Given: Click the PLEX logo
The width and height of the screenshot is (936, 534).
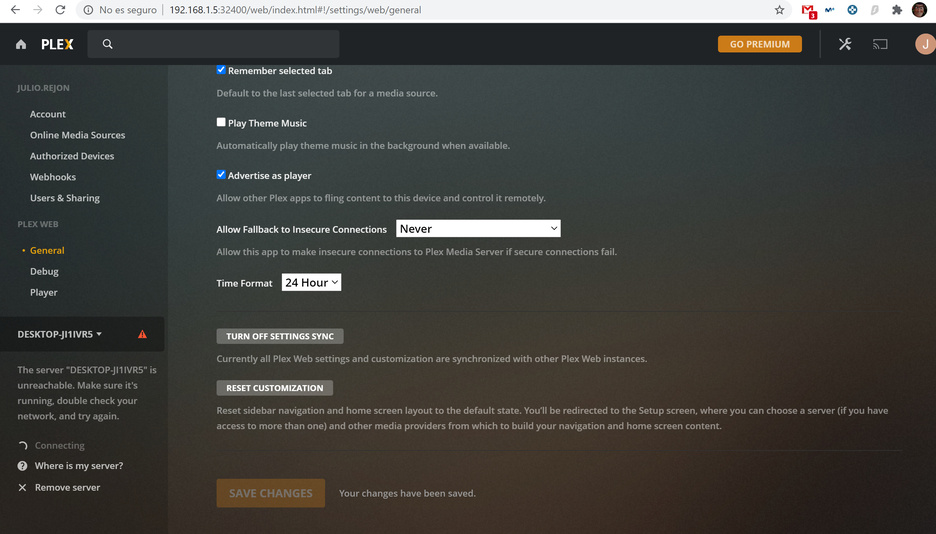Looking at the screenshot, I should click(57, 44).
